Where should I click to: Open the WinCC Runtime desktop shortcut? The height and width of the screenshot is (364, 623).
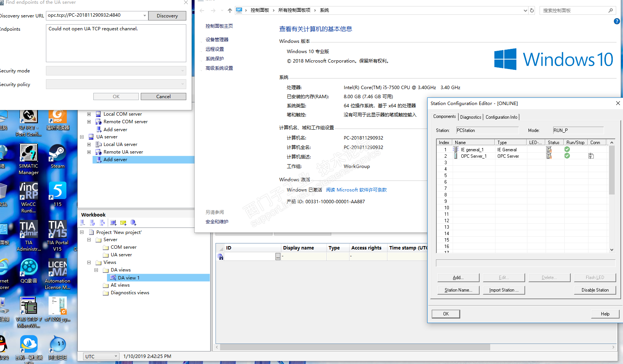(28, 197)
